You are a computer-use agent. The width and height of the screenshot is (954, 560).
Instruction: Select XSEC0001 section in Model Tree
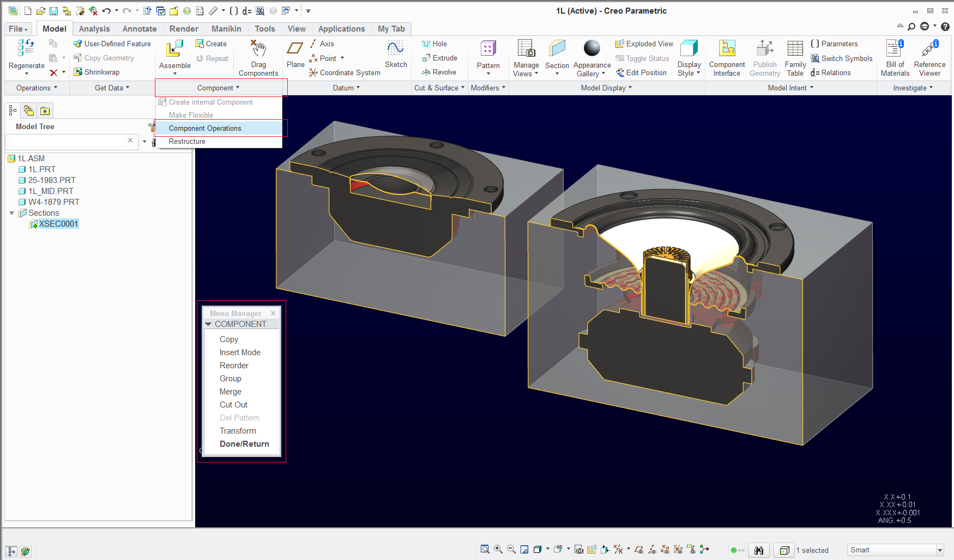tap(58, 224)
